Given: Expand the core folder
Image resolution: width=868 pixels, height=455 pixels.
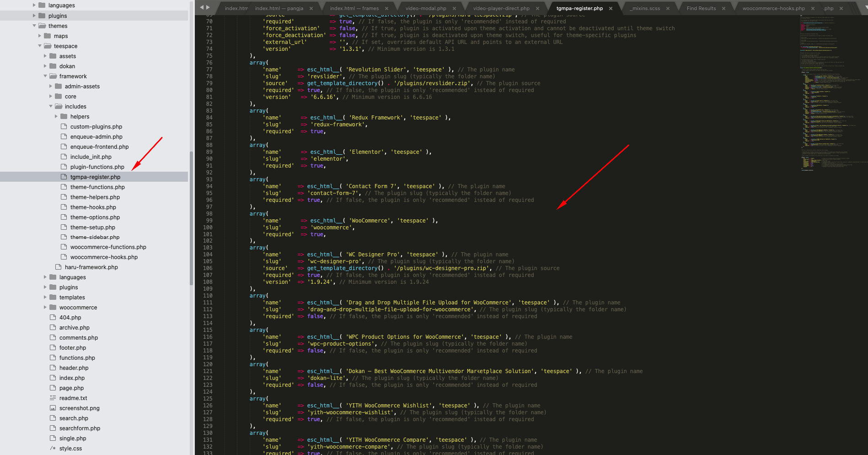Looking at the screenshot, I should 51,96.
